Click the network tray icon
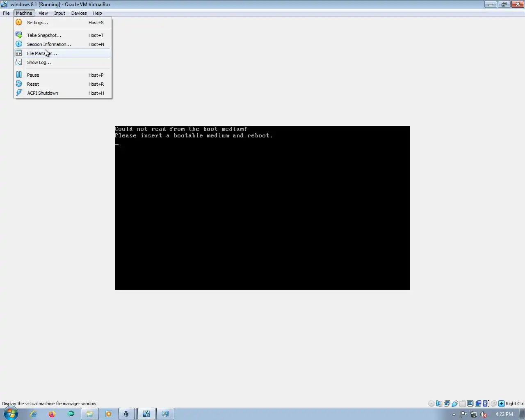Image resolution: width=525 pixels, height=420 pixels. 474,414
